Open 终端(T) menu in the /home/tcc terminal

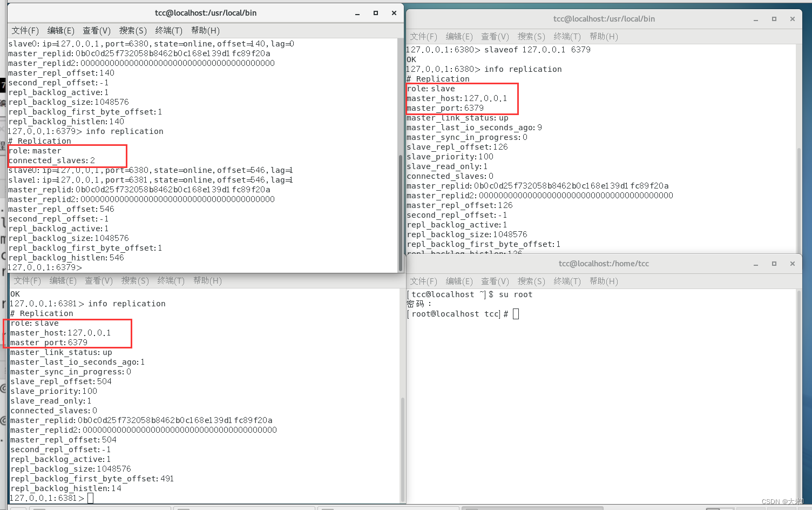(x=567, y=281)
